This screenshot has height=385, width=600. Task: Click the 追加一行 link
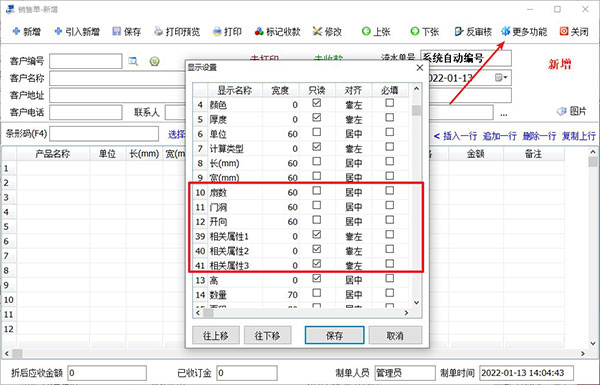[499, 136]
